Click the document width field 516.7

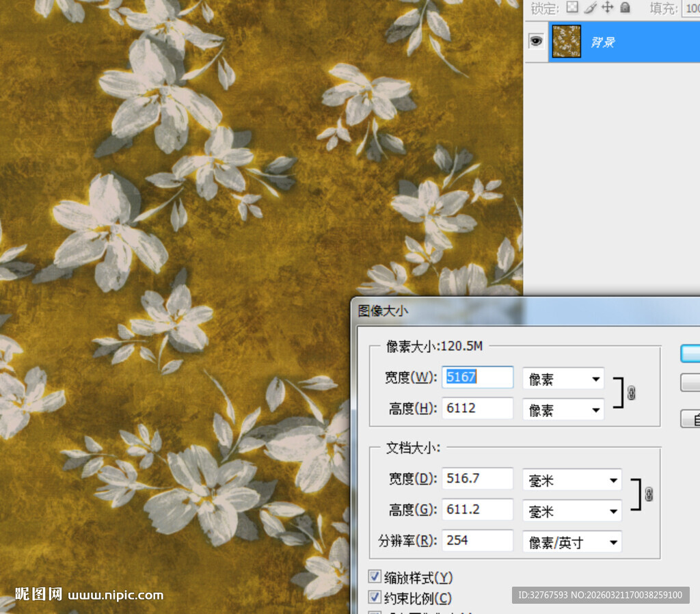tap(477, 478)
